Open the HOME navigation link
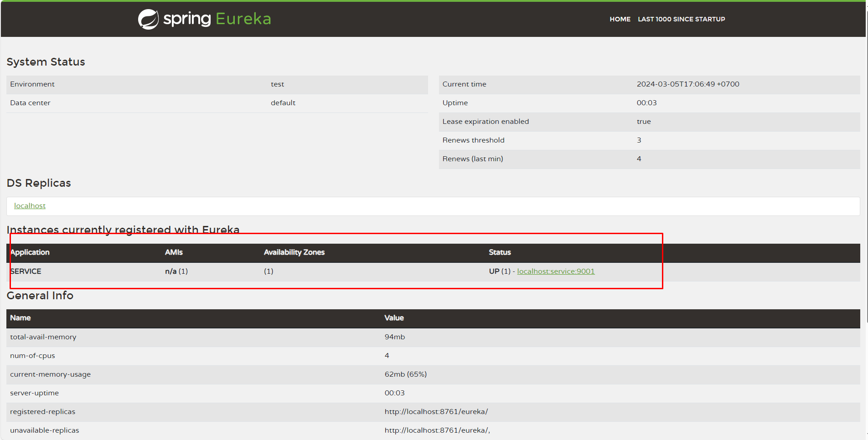The width and height of the screenshot is (868, 440). 620,19
